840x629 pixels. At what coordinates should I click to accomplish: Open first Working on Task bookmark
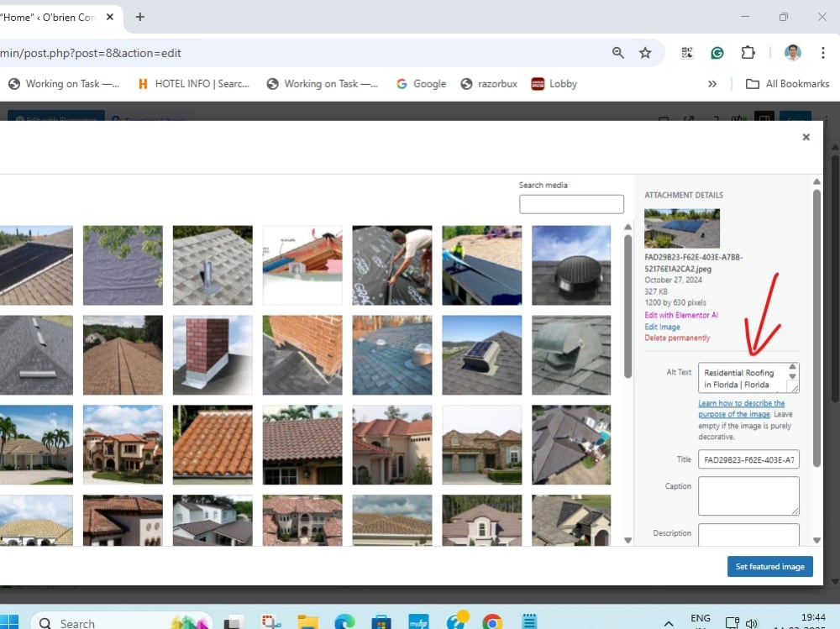(64, 84)
